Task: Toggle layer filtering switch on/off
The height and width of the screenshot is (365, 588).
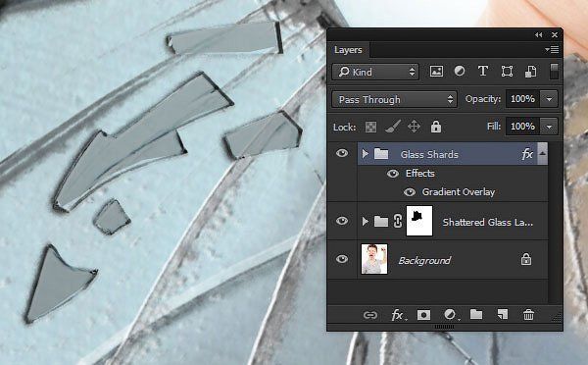Action: (x=554, y=72)
